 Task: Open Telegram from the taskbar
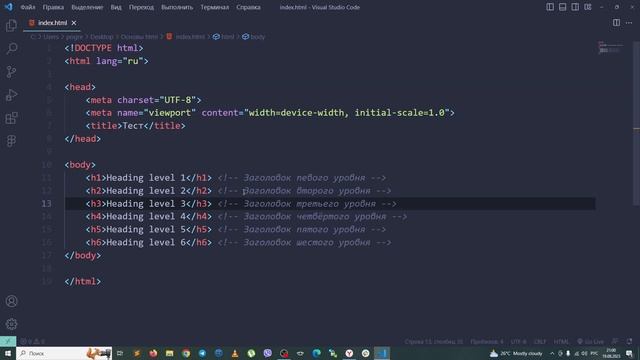[x=202, y=353]
